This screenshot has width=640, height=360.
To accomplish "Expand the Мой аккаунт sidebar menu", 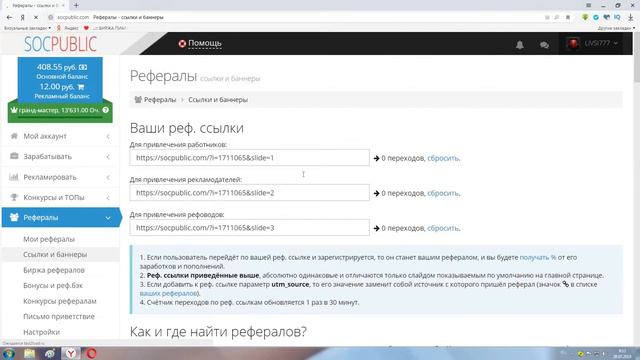I will pyautogui.click(x=60, y=136).
